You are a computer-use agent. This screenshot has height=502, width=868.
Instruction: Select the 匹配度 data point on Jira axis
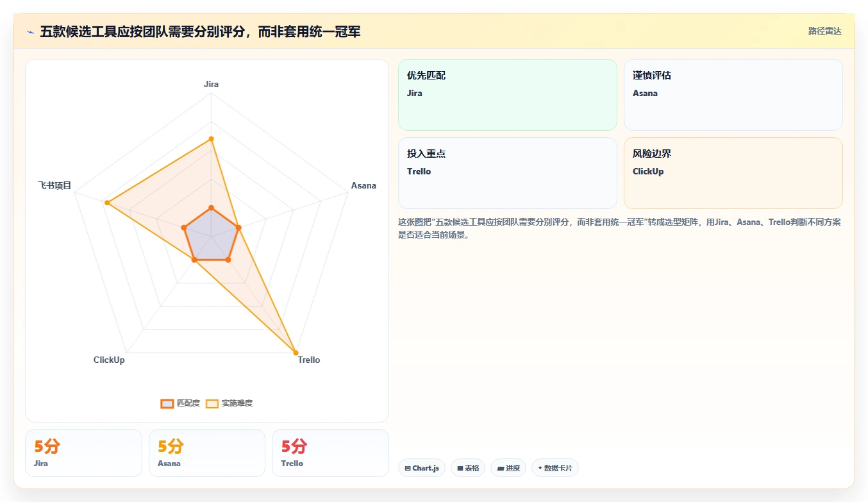[211, 208]
